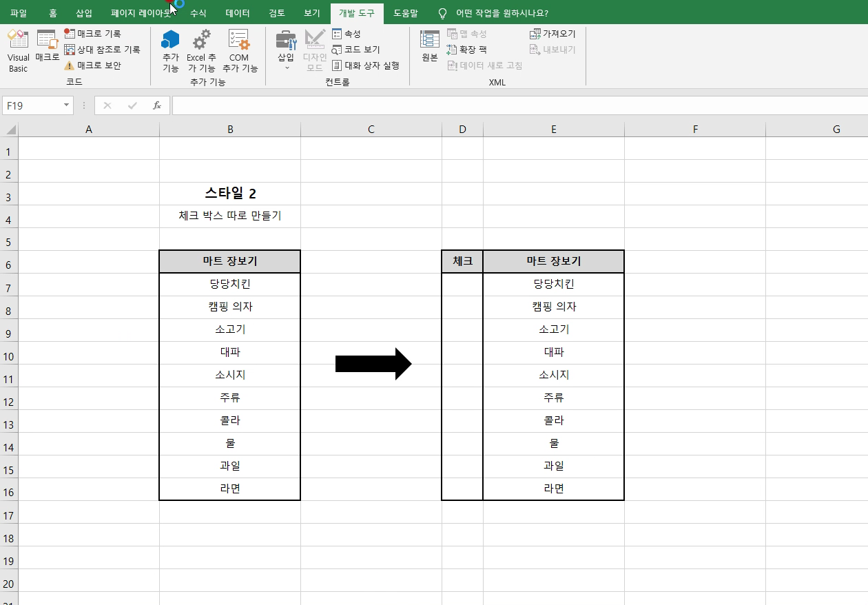Select the 체크 header cell
Image resolution: width=868 pixels, height=605 pixels.
[462, 261]
